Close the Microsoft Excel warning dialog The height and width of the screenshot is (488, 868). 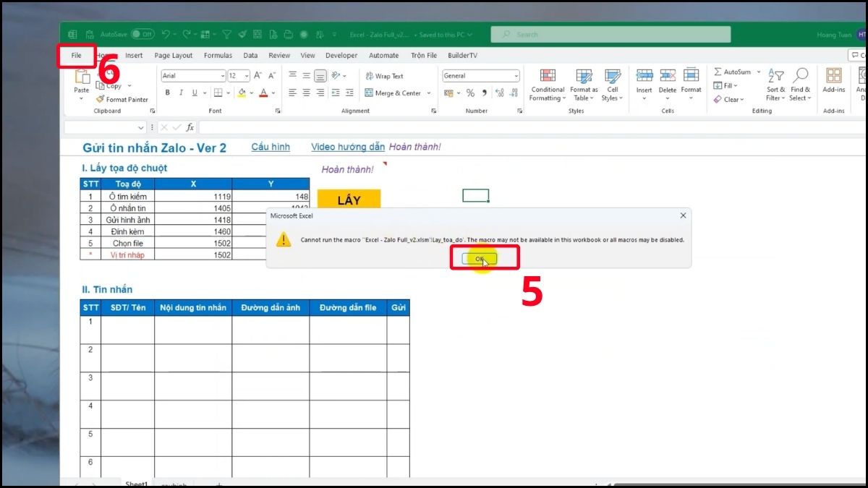[x=683, y=215]
